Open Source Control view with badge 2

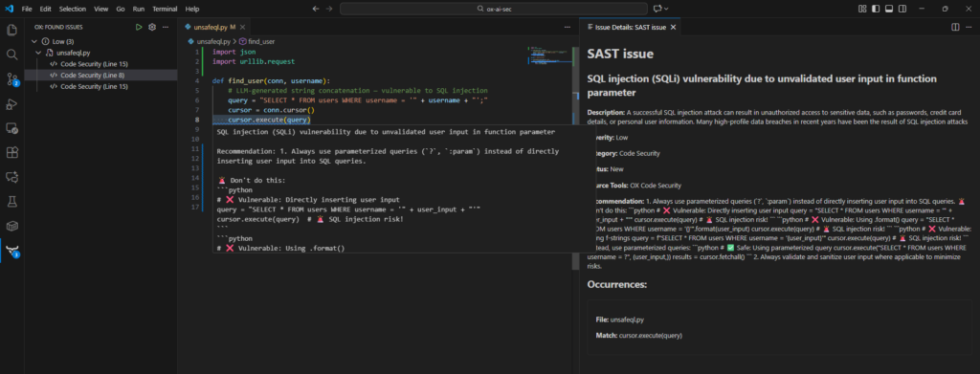click(11, 79)
